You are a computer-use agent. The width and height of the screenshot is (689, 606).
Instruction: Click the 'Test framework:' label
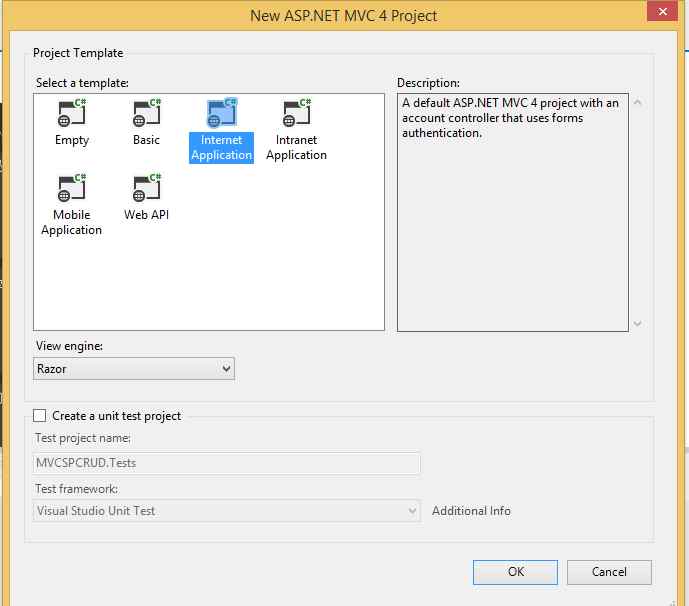pos(76,489)
